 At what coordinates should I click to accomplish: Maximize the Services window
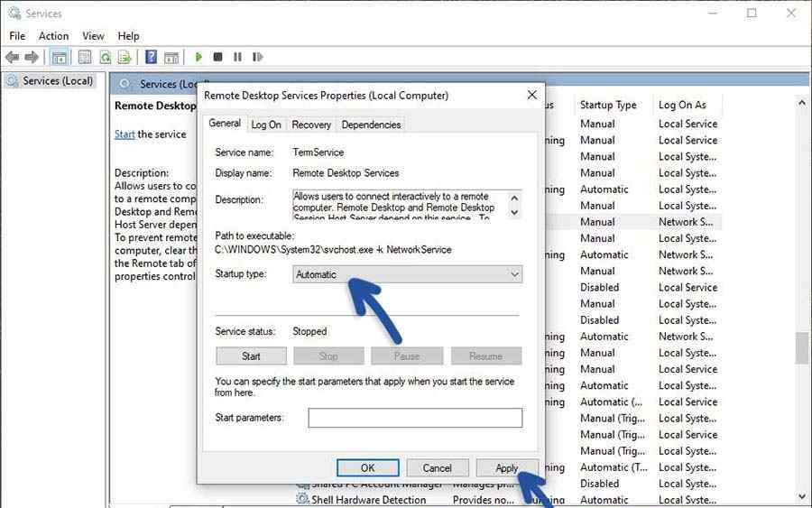tap(752, 14)
